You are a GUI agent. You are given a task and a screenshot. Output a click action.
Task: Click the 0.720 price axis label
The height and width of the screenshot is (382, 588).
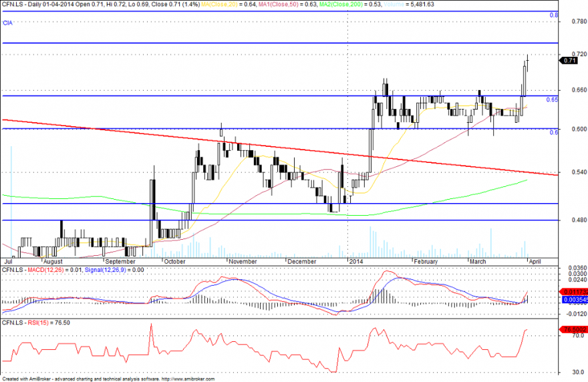579,54
